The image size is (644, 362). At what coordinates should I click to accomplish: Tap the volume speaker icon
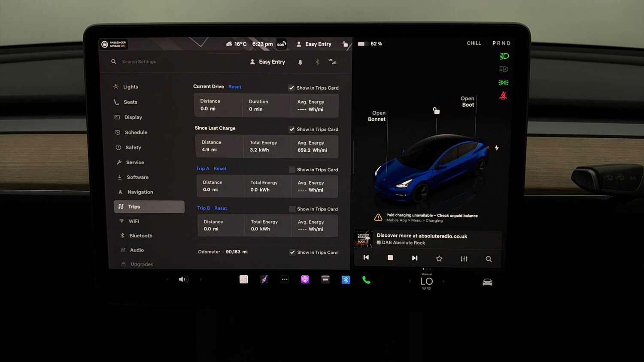[x=183, y=279]
